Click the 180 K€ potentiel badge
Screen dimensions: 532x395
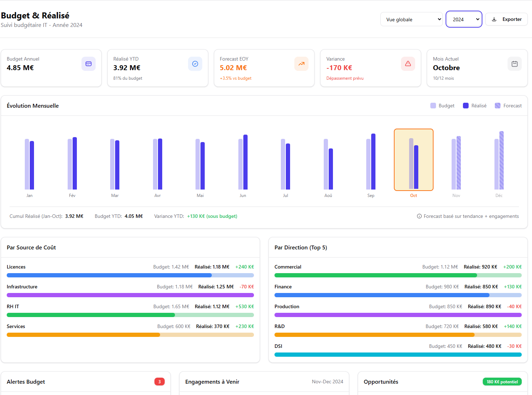[x=502, y=382]
